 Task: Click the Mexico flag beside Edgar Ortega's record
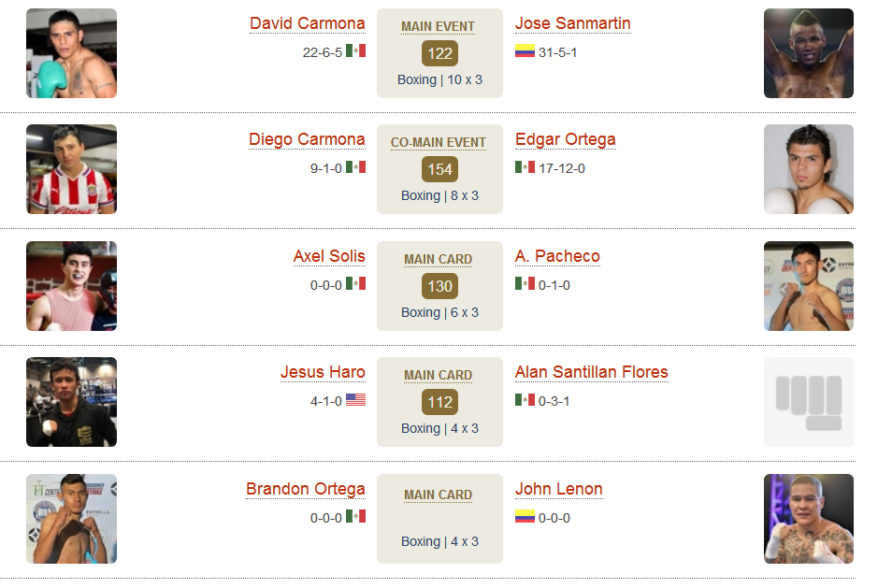[x=525, y=167]
